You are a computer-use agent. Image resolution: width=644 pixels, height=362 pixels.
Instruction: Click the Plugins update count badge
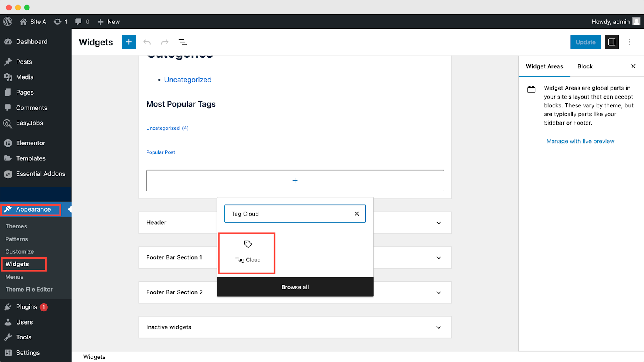coord(44,307)
